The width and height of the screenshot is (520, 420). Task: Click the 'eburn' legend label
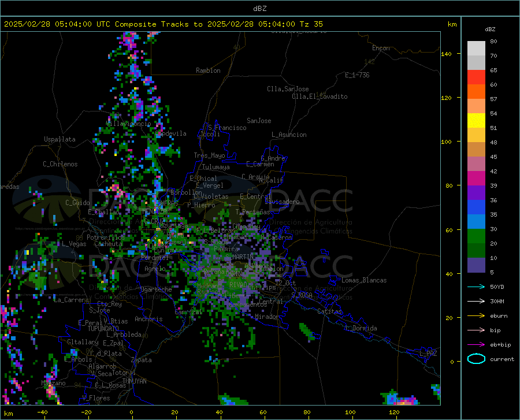tap(499, 316)
